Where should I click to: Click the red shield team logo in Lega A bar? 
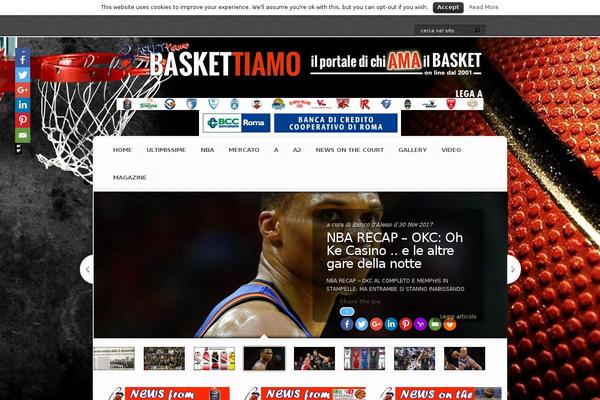pyautogui.click(x=451, y=104)
